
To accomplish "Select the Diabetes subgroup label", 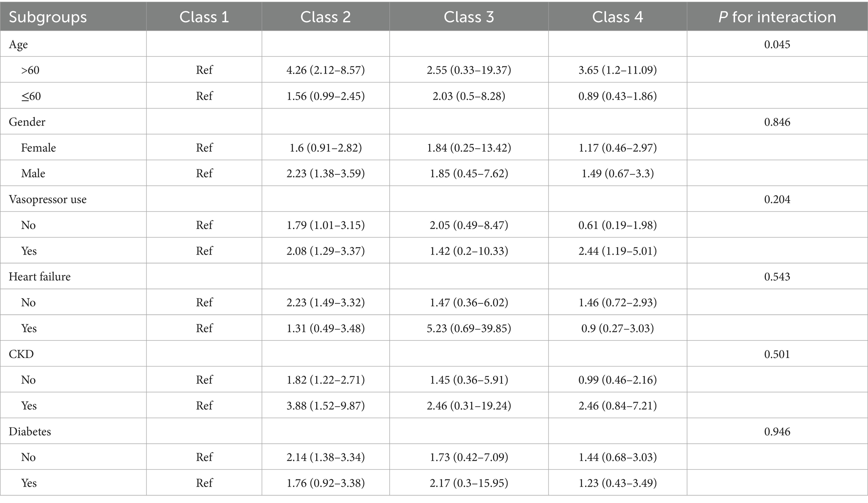I will [30, 432].
